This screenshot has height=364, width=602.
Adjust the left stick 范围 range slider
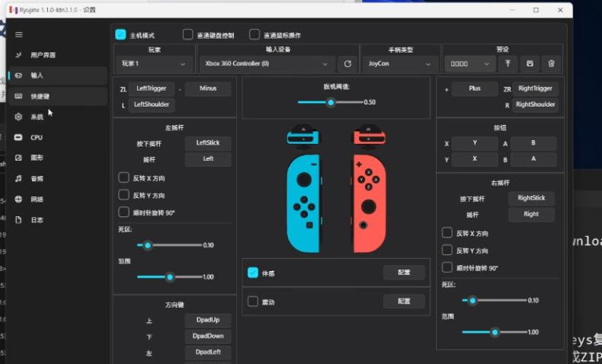point(169,277)
